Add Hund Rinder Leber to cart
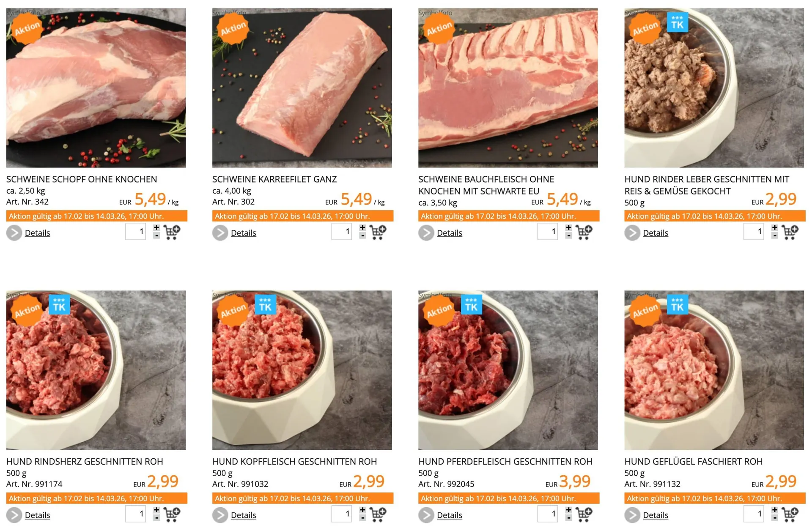The height and width of the screenshot is (528, 812). [790, 232]
